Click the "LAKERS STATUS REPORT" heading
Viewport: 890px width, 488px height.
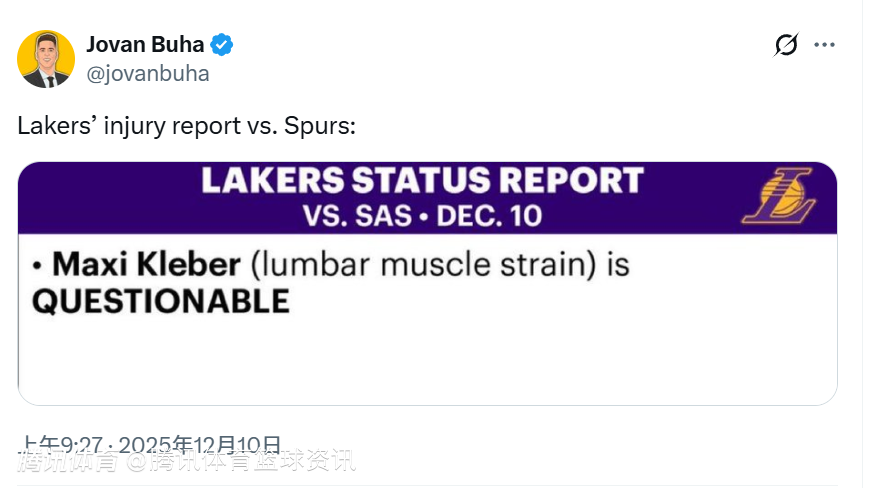(x=421, y=181)
